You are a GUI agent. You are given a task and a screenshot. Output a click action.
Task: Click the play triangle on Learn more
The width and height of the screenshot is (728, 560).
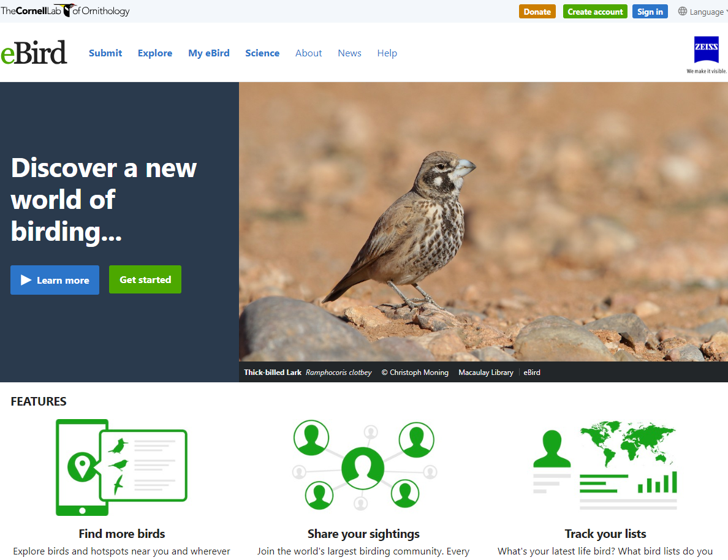coord(26,280)
